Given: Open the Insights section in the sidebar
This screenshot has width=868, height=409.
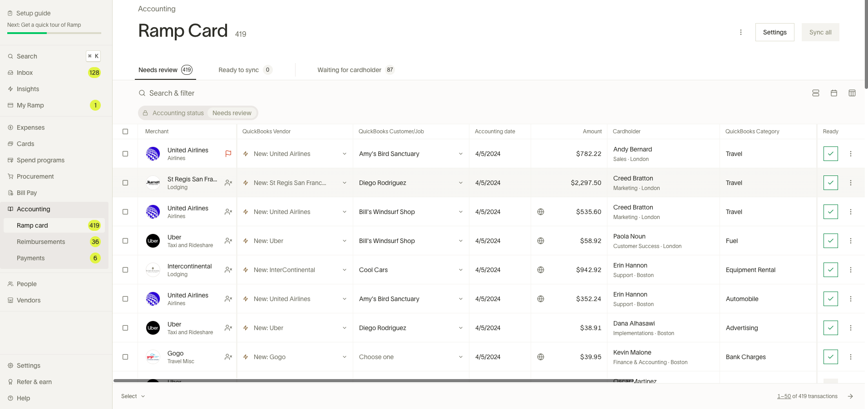Looking at the screenshot, I should [x=28, y=89].
